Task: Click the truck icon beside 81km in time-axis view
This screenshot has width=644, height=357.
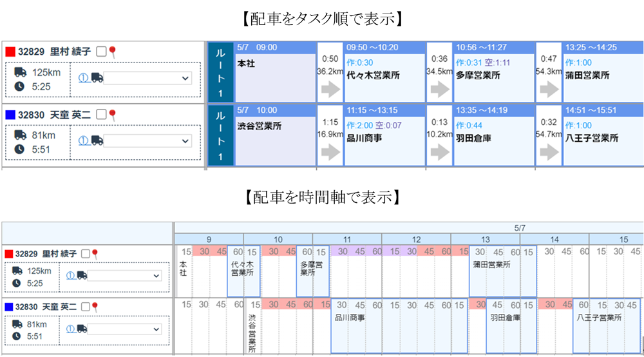Action: click(x=17, y=324)
